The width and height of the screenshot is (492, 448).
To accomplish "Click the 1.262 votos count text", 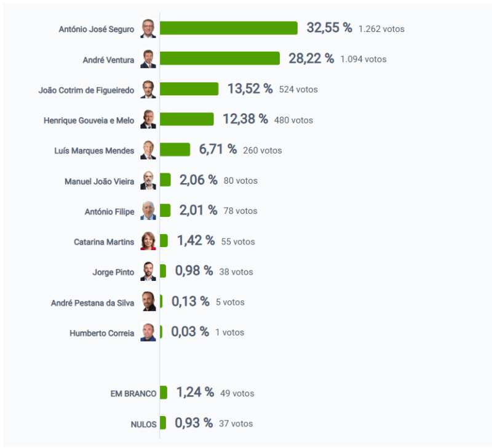I will tap(381, 29).
